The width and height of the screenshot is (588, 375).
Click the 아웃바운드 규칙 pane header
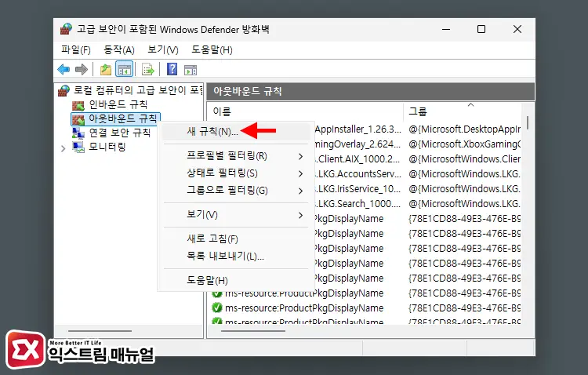(371, 91)
